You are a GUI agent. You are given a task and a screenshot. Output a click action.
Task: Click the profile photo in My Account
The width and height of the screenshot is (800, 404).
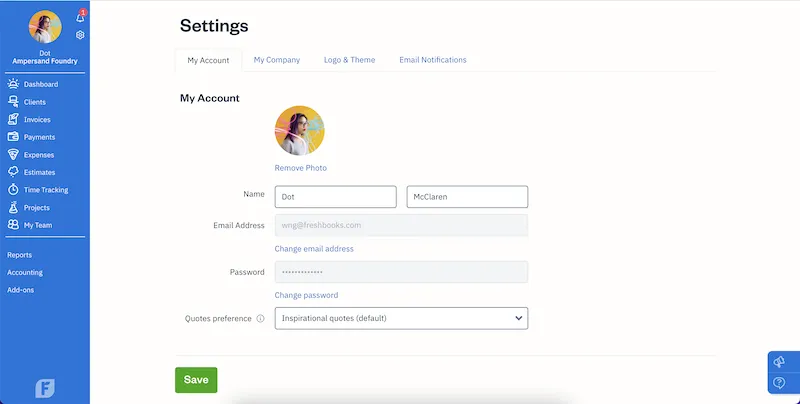(300, 131)
